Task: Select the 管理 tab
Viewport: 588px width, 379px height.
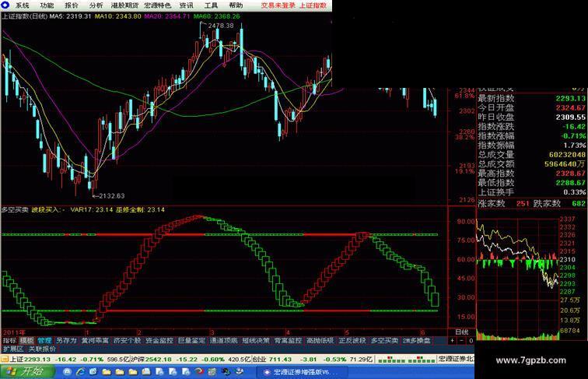Action: (44, 340)
